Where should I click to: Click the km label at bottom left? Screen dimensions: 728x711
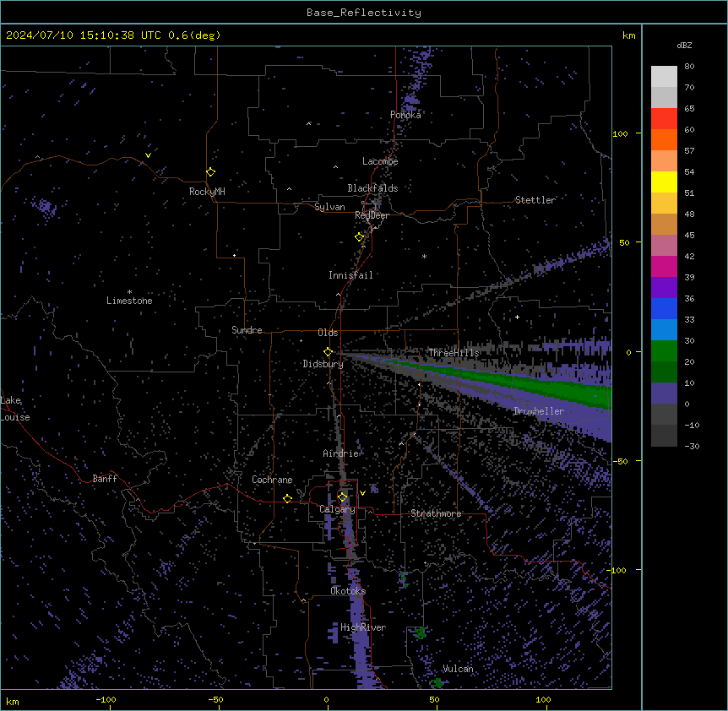[13, 701]
